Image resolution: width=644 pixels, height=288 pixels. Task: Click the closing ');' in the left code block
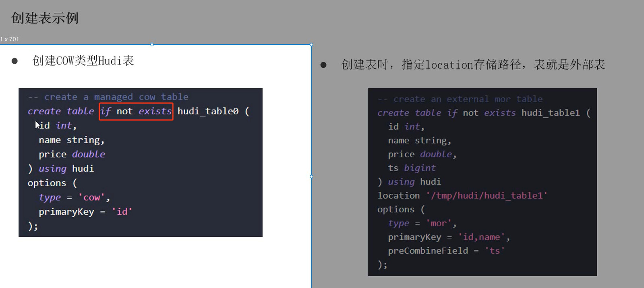[x=33, y=226]
